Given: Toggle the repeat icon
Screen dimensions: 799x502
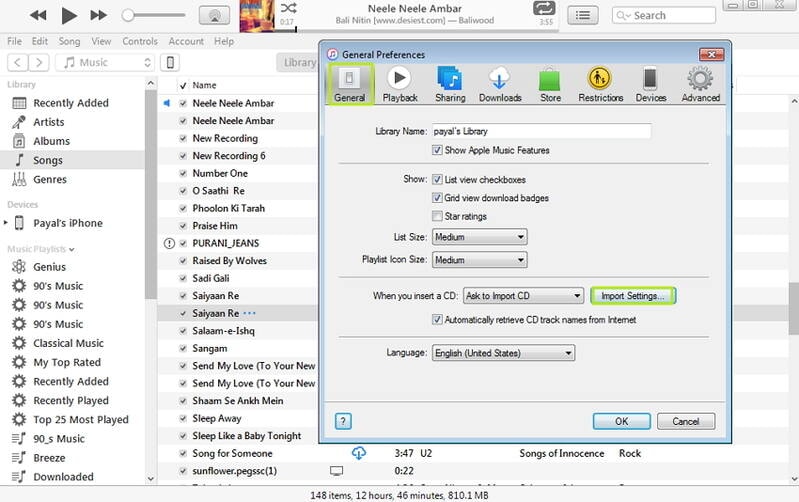Looking at the screenshot, I should tap(544, 8).
